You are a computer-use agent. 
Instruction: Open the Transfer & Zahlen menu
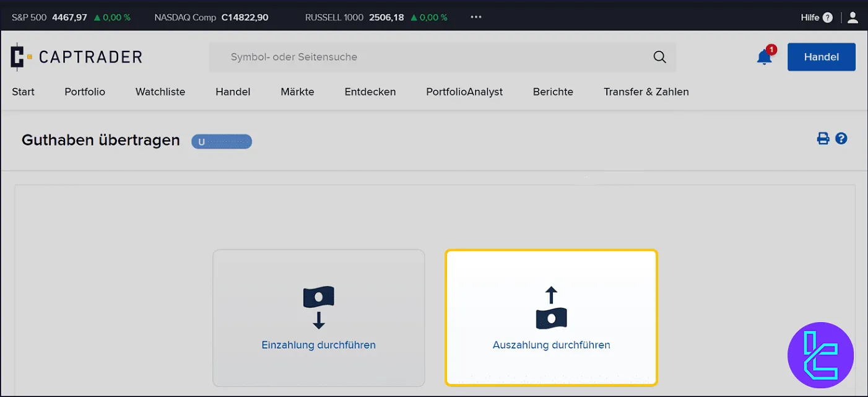pyautogui.click(x=646, y=92)
